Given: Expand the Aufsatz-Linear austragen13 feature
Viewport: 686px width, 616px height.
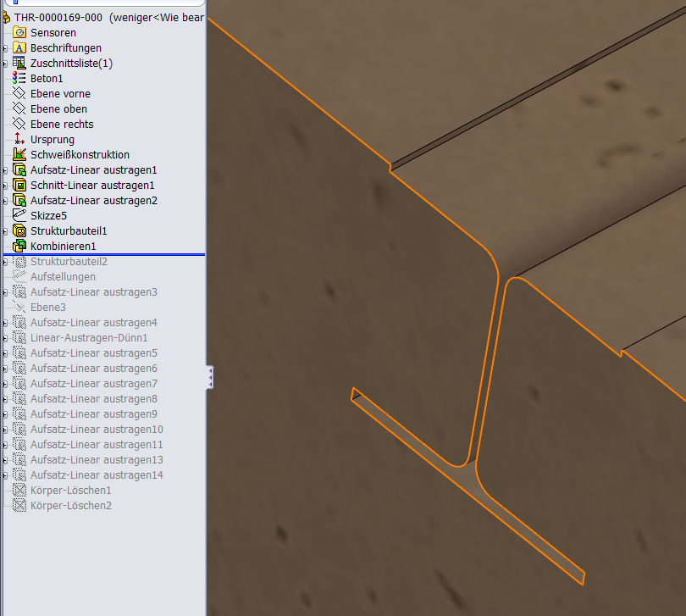Looking at the screenshot, I should [x=5, y=460].
